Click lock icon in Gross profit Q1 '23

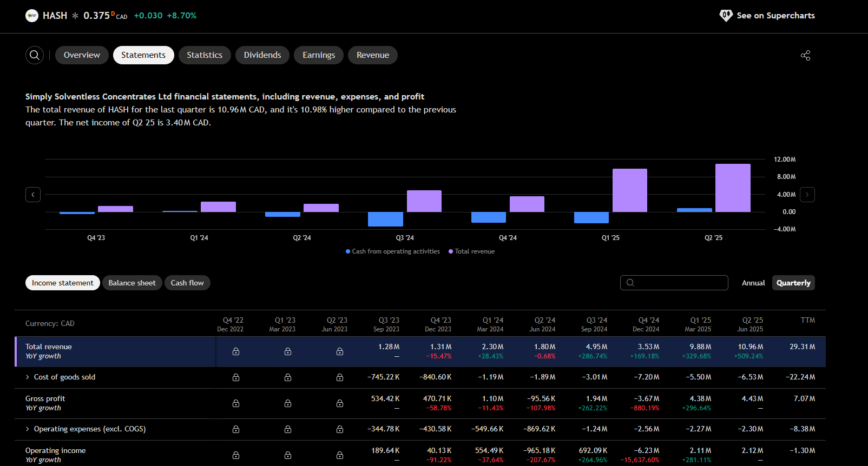pyautogui.click(x=288, y=403)
